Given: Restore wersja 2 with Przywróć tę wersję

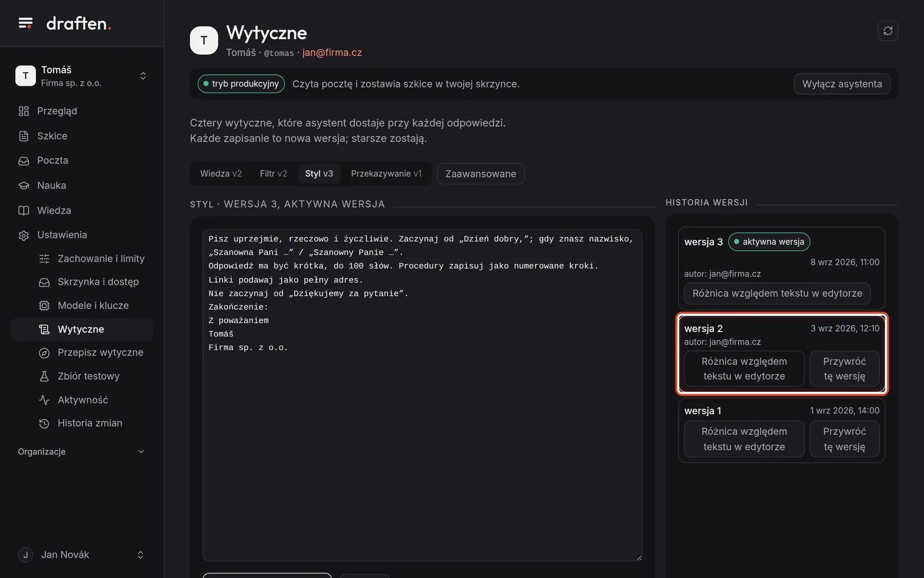Looking at the screenshot, I should (844, 369).
